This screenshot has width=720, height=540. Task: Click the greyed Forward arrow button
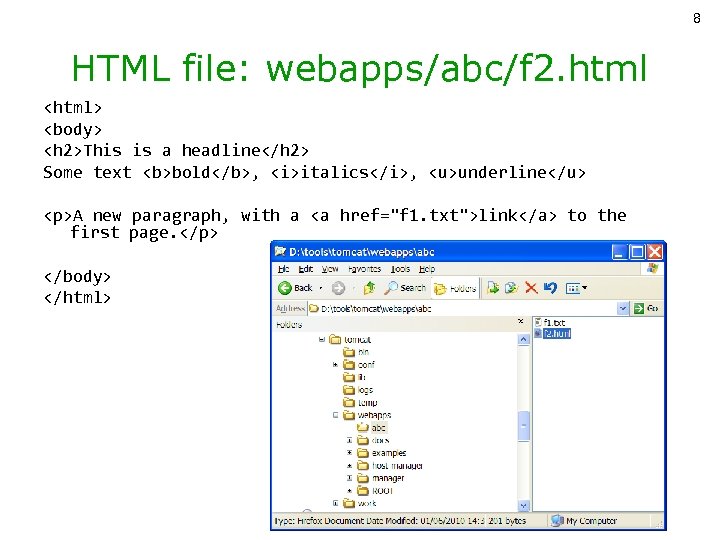pos(338,288)
